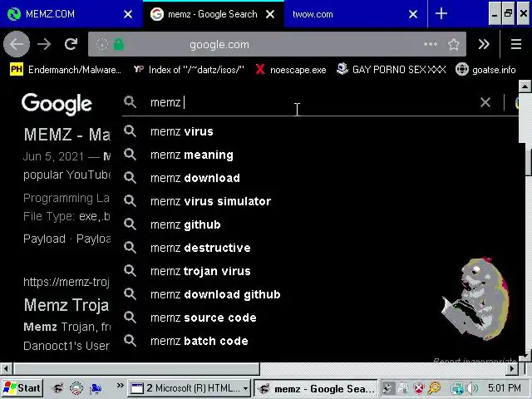Open the page actions three-dots menu
The image size is (532, 399).
pyautogui.click(x=431, y=44)
